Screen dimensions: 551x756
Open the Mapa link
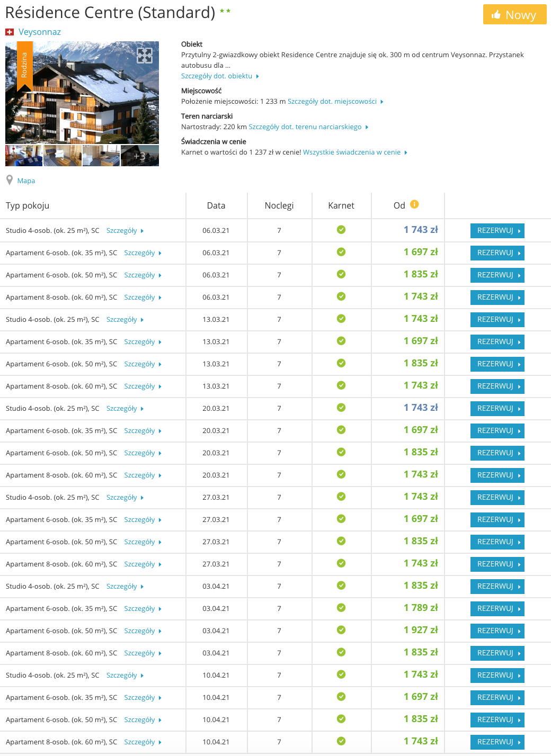(x=26, y=181)
